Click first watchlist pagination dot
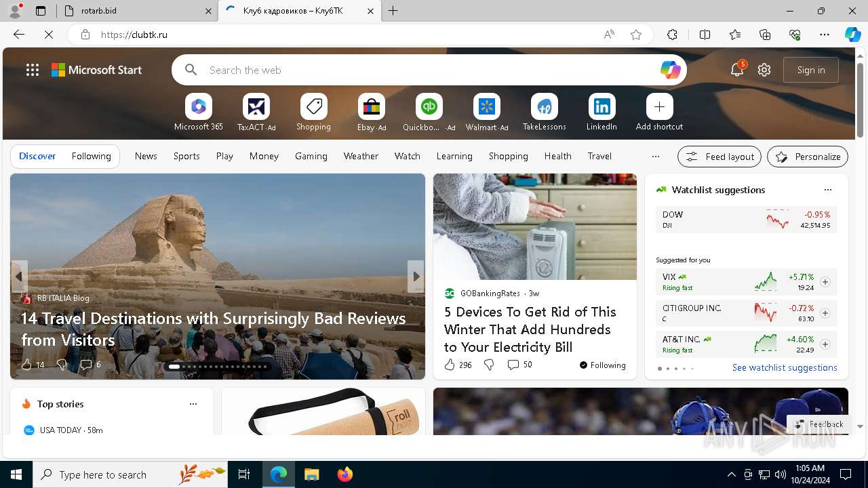Screen dimensions: 868x488 tap(659, 369)
